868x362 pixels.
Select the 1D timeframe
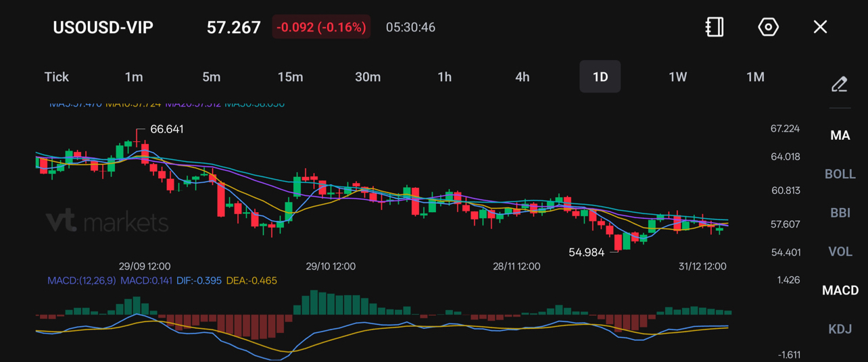click(600, 77)
